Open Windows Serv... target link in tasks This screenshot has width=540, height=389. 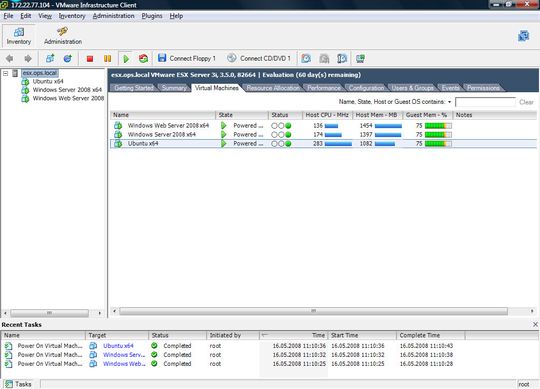[x=124, y=355]
